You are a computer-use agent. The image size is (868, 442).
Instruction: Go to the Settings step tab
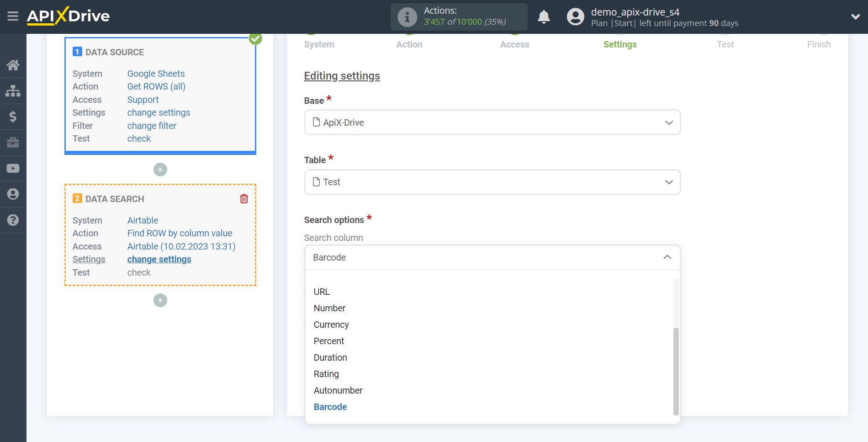tap(620, 44)
